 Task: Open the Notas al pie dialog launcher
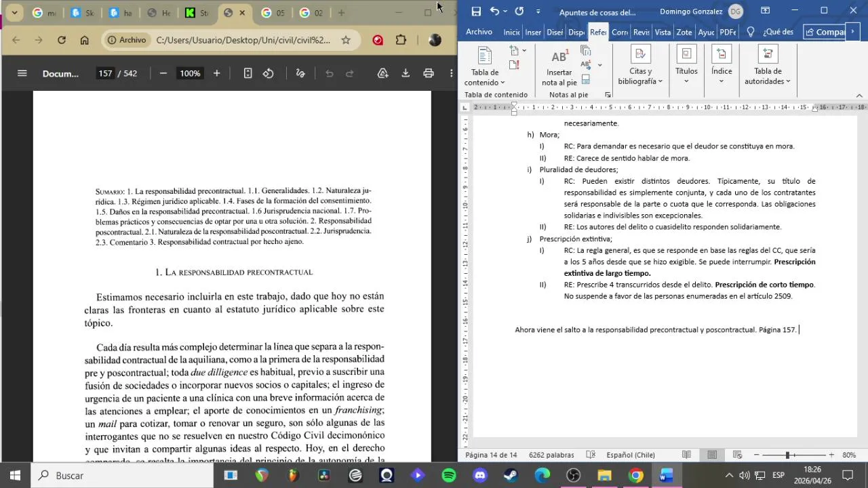click(x=608, y=95)
